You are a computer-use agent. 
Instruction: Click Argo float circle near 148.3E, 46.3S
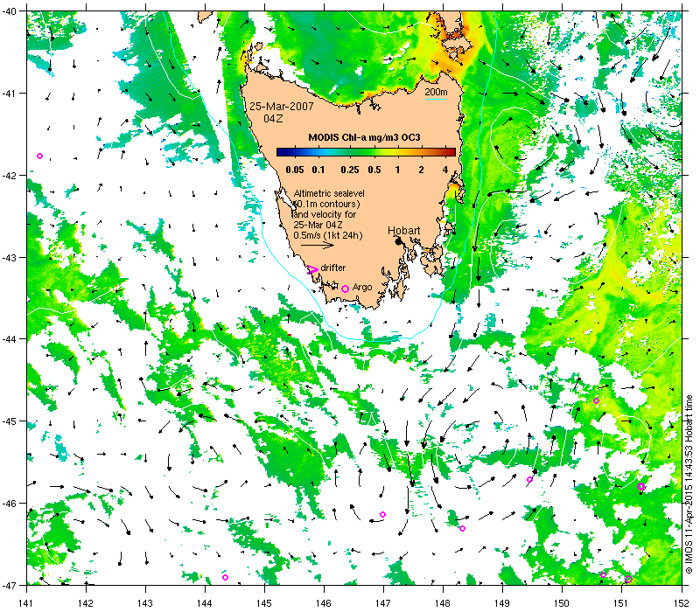tap(463, 529)
